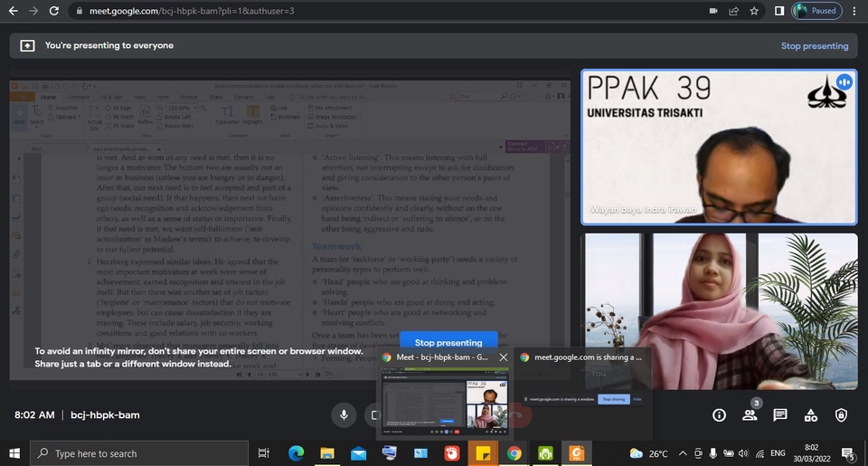Viewport: 868px width, 466px height.
Task: Open the green Android emulator taskbar icon
Action: (x=545, y=453)
